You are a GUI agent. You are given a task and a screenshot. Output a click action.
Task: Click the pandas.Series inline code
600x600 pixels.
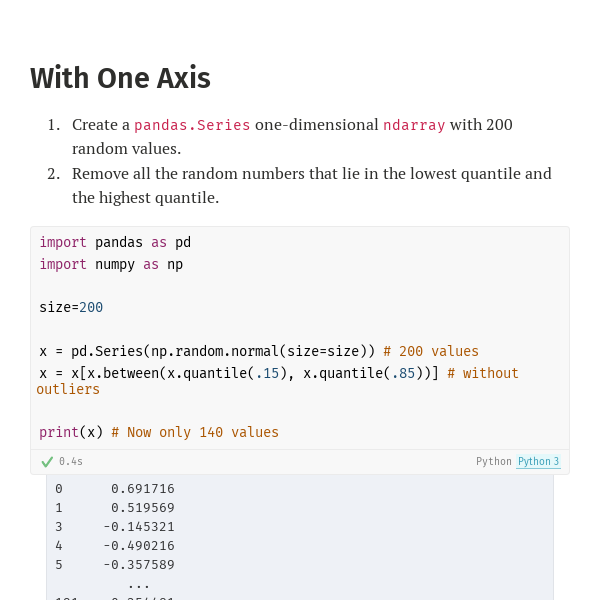[192, 125]
